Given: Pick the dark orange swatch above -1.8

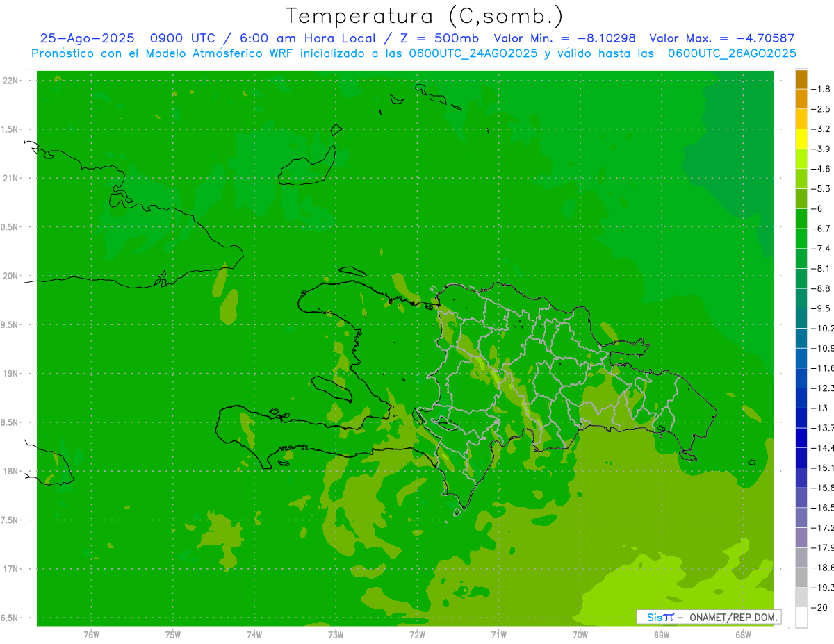Looking at the screenshot, I should pos(801,79).
